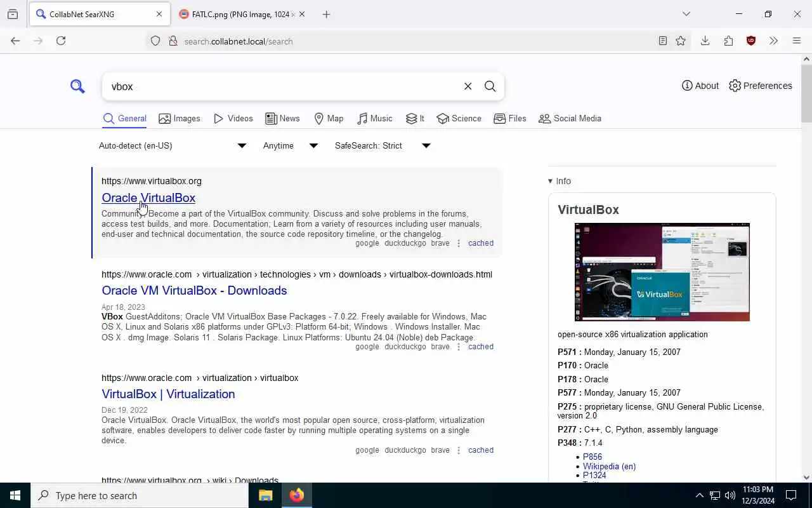Screen dimensions: 812x508
Task: Collapse the Info section triangle
Action: click(x=551, y=182)
